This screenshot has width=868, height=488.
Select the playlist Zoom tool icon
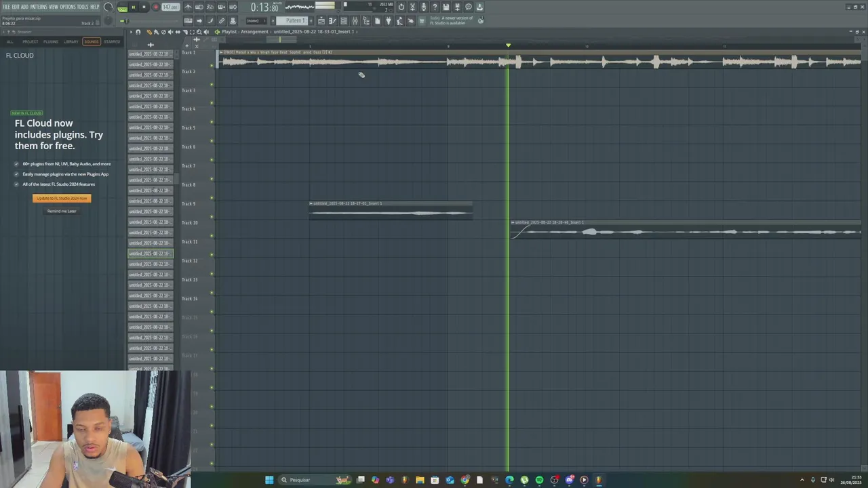(x=199, y=32)
